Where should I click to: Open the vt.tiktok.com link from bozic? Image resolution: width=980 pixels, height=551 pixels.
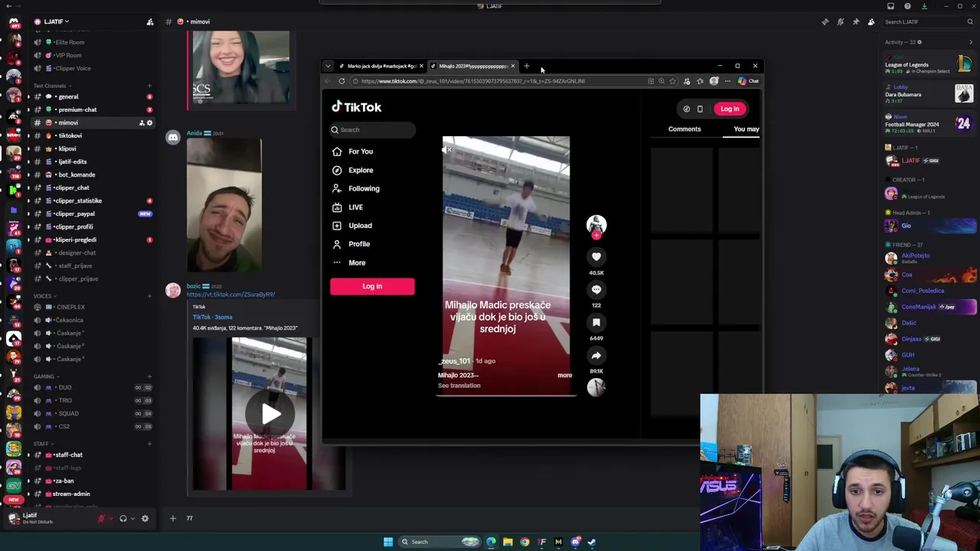pyautogui.click(x=230, y=295)
